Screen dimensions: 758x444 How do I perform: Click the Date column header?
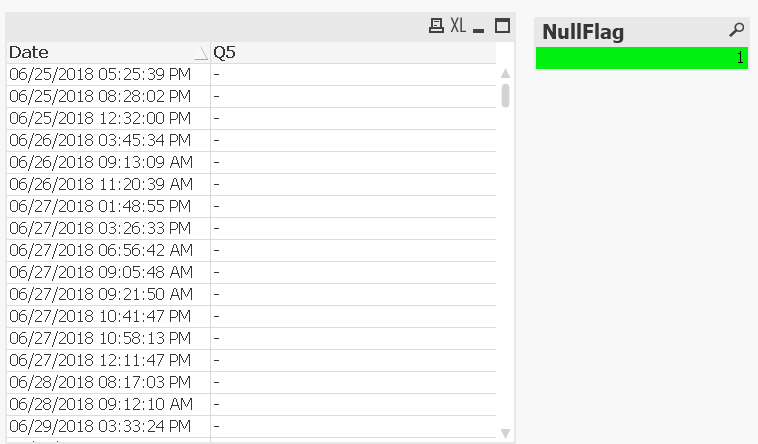coord(100,52)
